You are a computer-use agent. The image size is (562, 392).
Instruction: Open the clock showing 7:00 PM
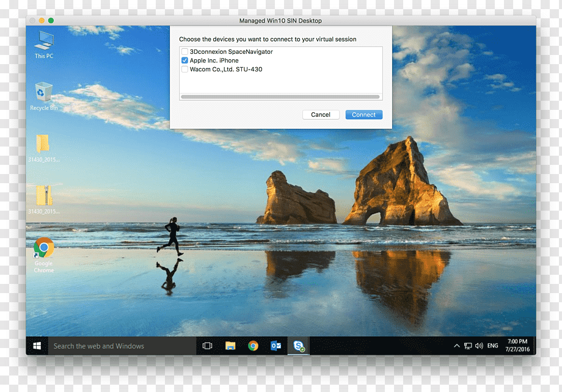click(x=517, y=346)
